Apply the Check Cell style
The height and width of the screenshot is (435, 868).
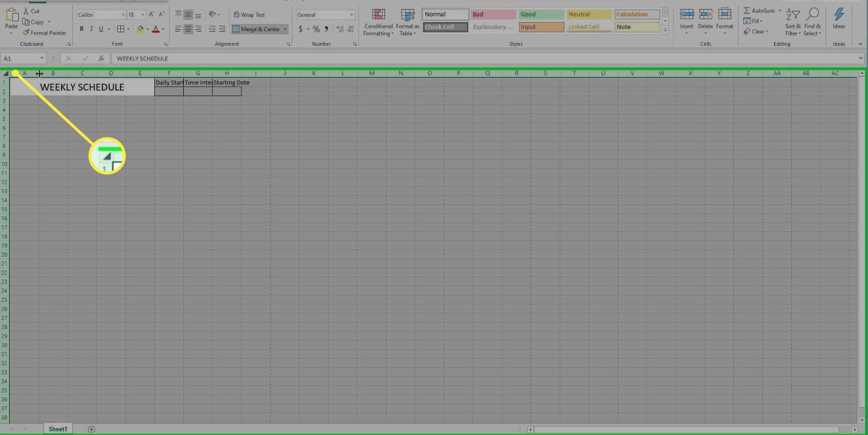446,27
